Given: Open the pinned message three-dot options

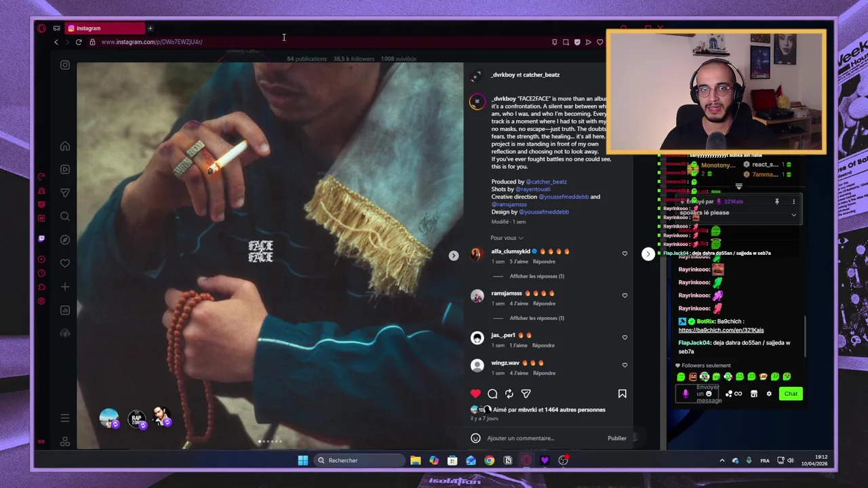Looking at the screenshot, I should [793, 202].
